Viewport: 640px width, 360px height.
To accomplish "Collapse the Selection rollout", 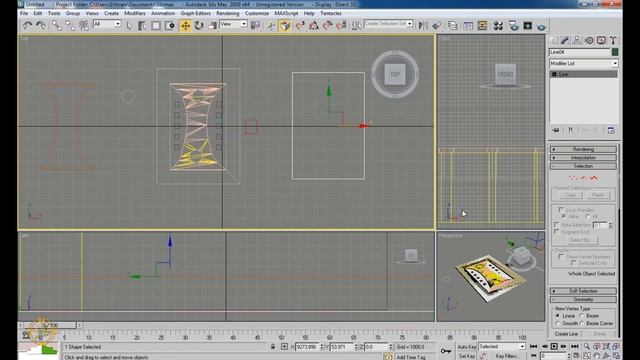I will click(x=583, y=166).
